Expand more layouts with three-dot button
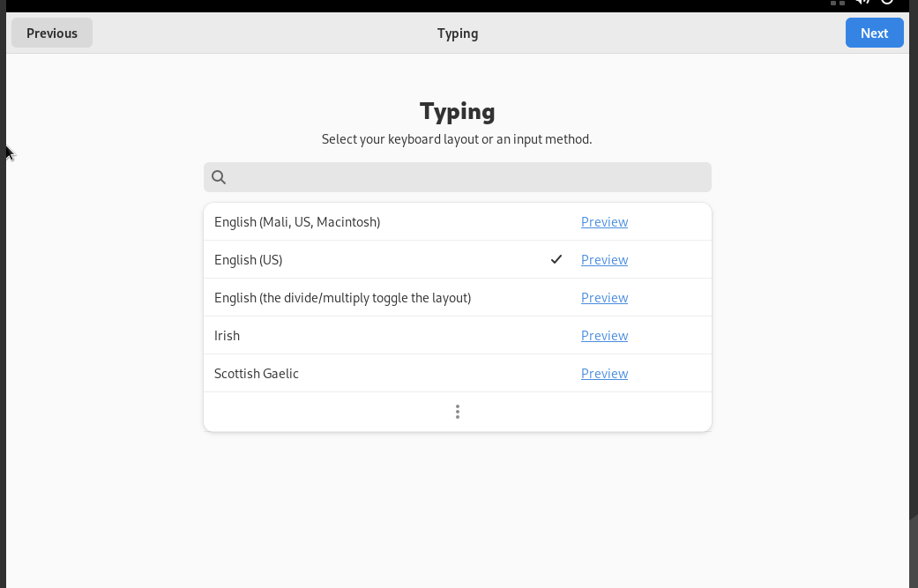Viewport: 918px width, 588px height. click(x=457, y=412)
